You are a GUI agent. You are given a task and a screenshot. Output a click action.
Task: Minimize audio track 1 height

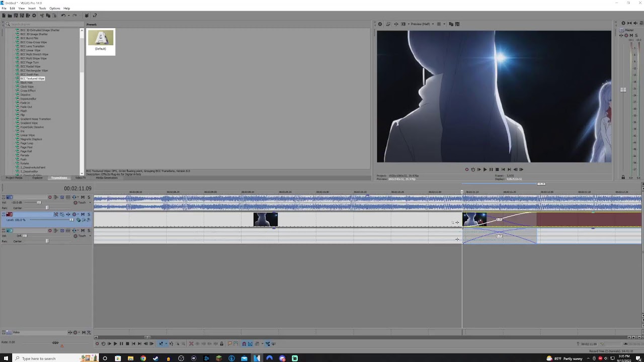point(4,196)
